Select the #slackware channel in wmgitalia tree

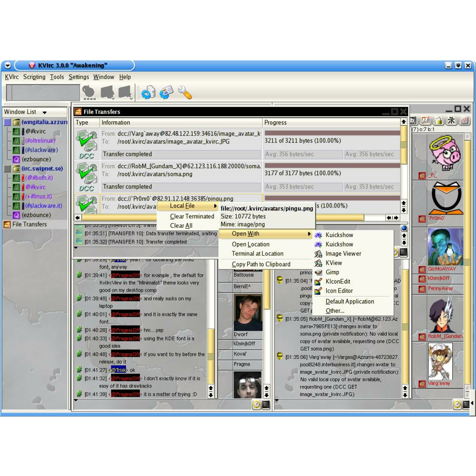(41, 150)
